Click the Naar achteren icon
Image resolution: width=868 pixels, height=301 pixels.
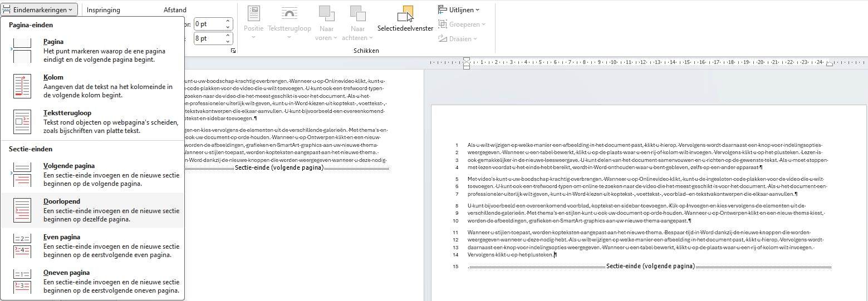pyautogui.click(x=357, y=13)
